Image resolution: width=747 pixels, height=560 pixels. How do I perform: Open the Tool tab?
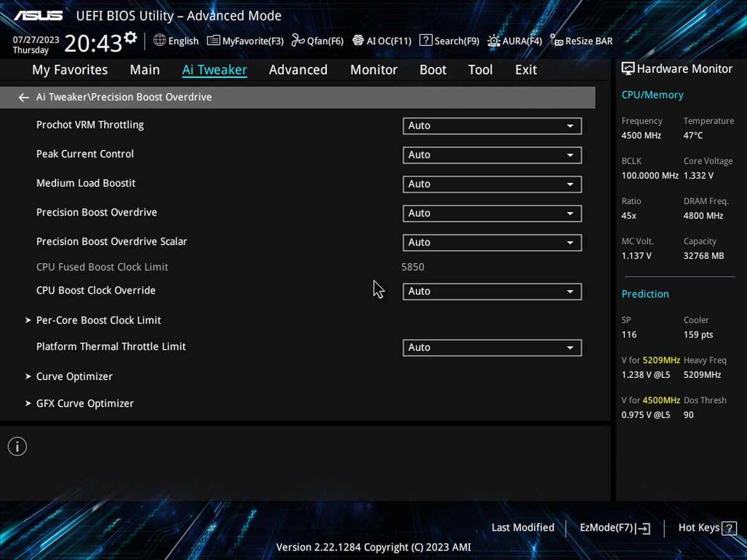pyautogui.click(x=480, y=70)
